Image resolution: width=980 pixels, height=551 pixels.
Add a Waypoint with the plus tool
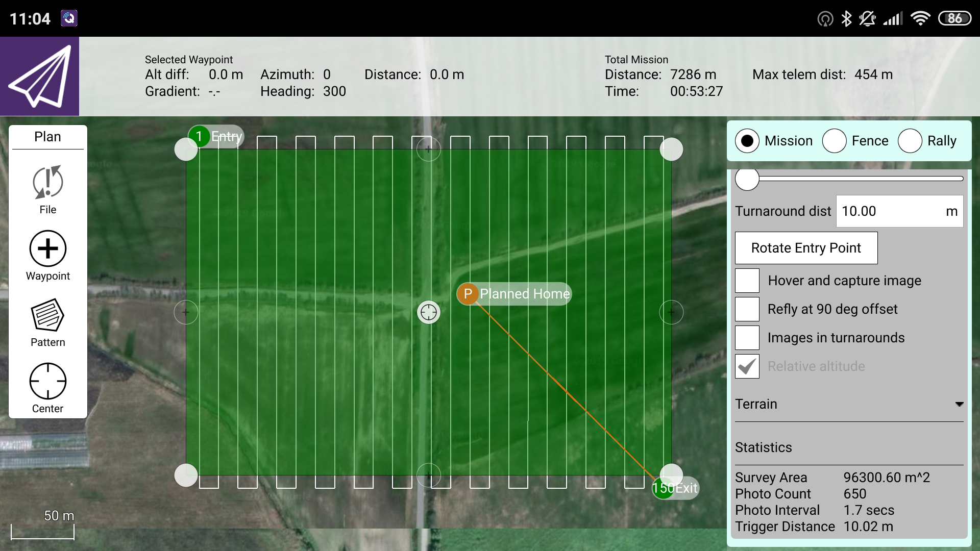coord(48,256)
